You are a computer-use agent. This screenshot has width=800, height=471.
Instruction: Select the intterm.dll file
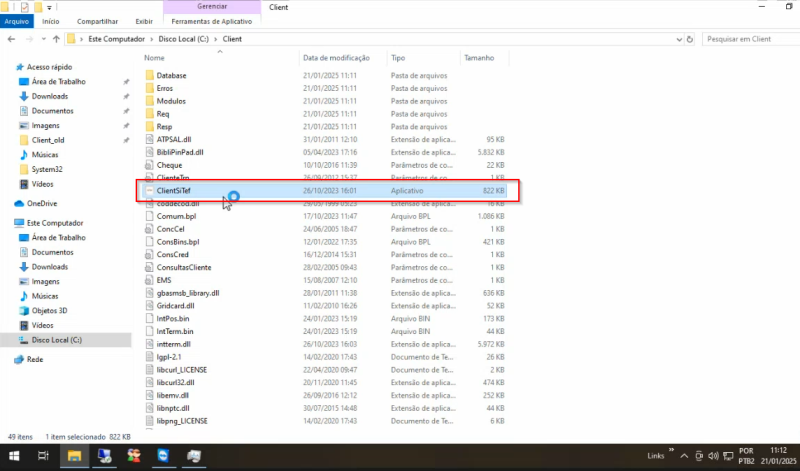point(173,344)
